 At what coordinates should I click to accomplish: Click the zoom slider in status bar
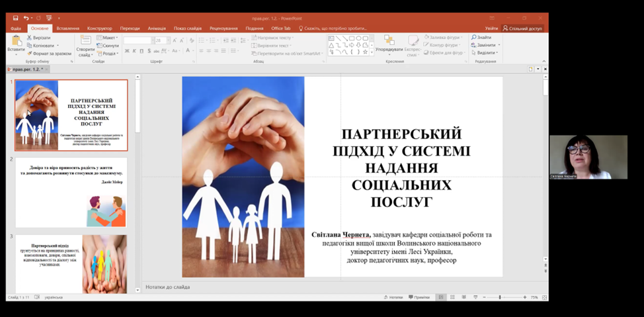pyautogui.click(x=500, y=298)
